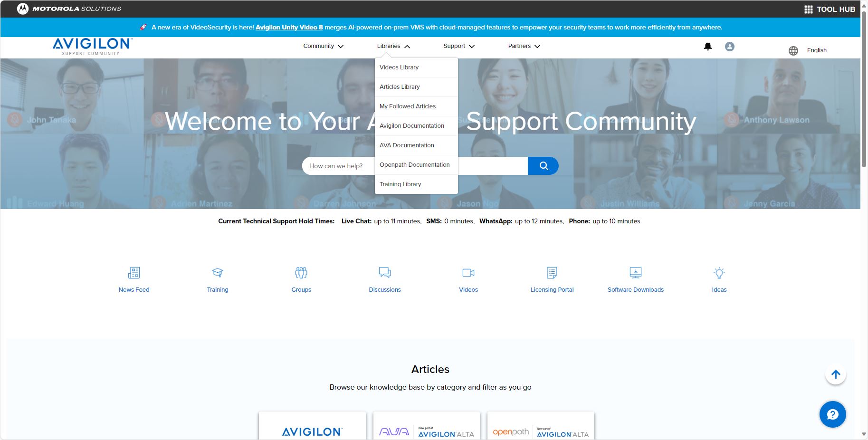Expand the Support dropdown
The height and width of the screenshot is (440, 868).
(458, 46)
